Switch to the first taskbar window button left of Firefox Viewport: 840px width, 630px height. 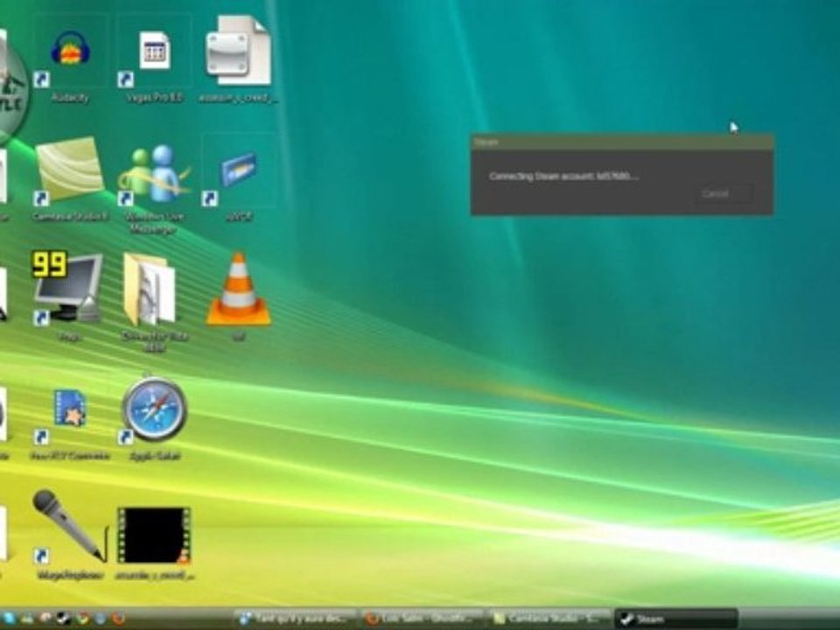[x=297, y=619]
